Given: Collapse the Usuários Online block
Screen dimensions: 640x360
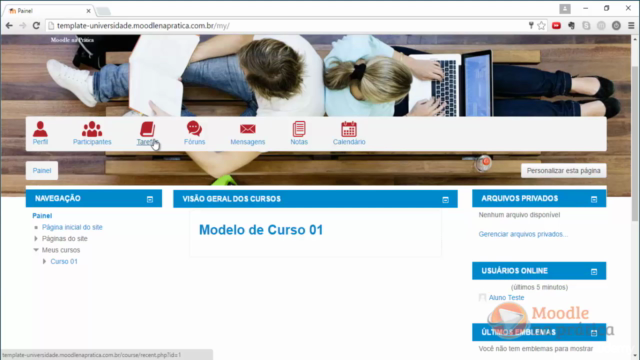Looking at the screenshot, I should tap(594, 271).
